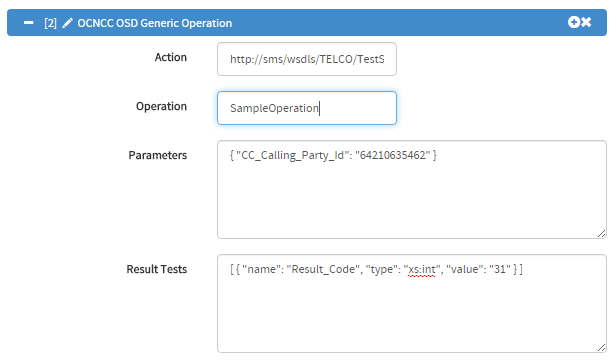Add a new operation with plus icon
Image resolution: width=616 pixels, height=363 pixels.
(573, 22)
